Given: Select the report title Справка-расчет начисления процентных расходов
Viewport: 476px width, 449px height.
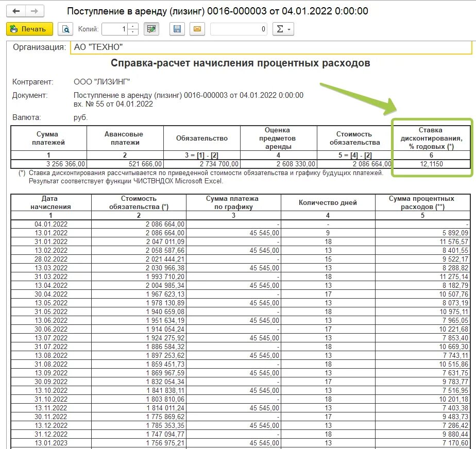Looking at the screenshot, I should pos(240,63).
